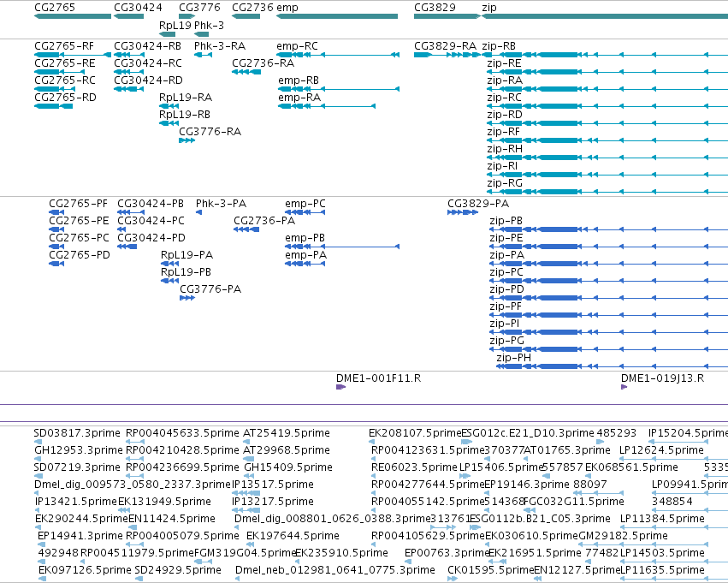Click protein CG3829-PA
The width and height of the screenshot is (728, 583).
tap(478, 204)
